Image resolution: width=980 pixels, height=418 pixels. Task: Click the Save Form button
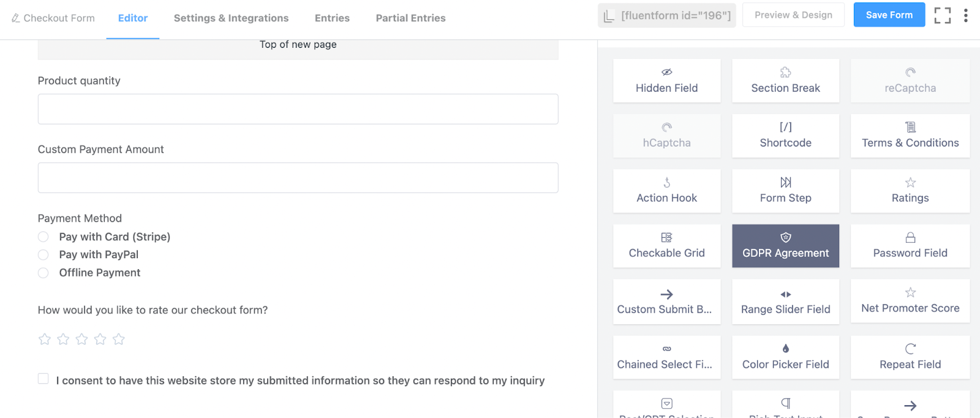(889, 15)
